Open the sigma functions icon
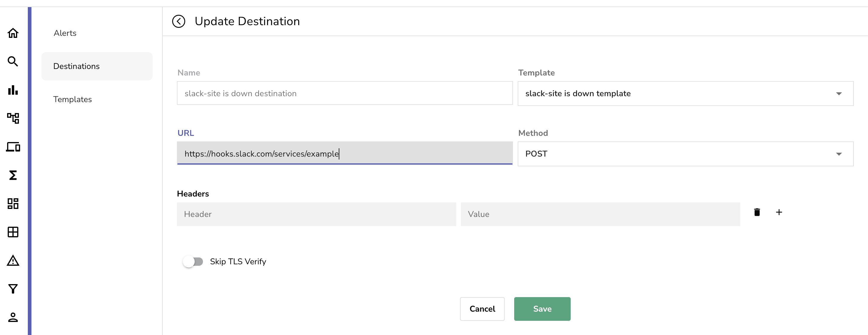The width and height of the screenshot is (868, 335). click(13, 175)
